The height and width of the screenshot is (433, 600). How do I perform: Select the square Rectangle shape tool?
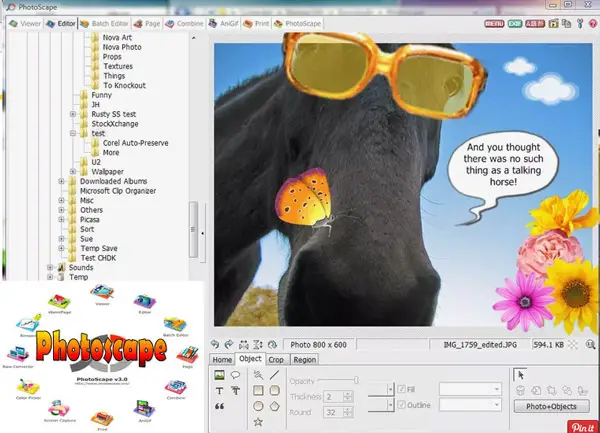258,391
